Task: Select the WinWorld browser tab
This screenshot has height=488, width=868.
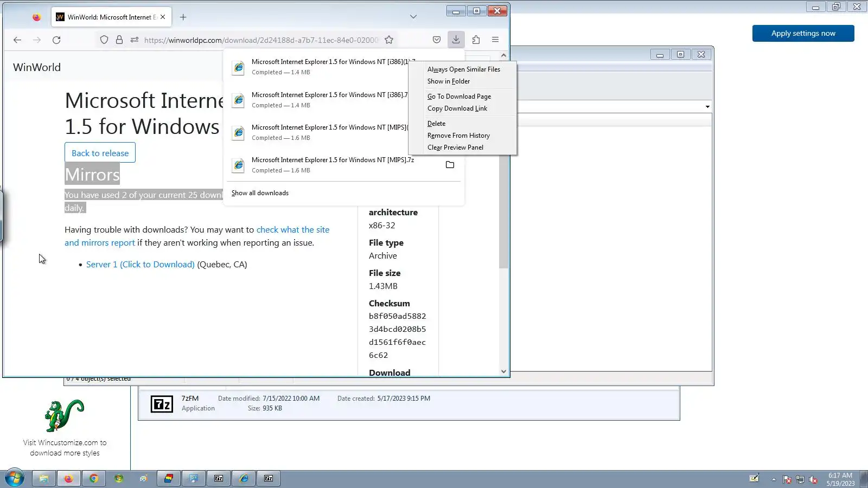Action: point(112,17)
